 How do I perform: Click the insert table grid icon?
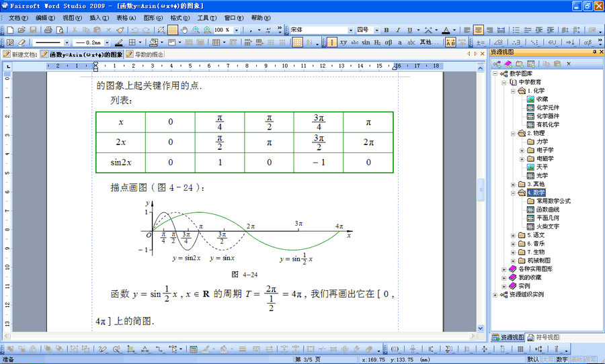216,42
